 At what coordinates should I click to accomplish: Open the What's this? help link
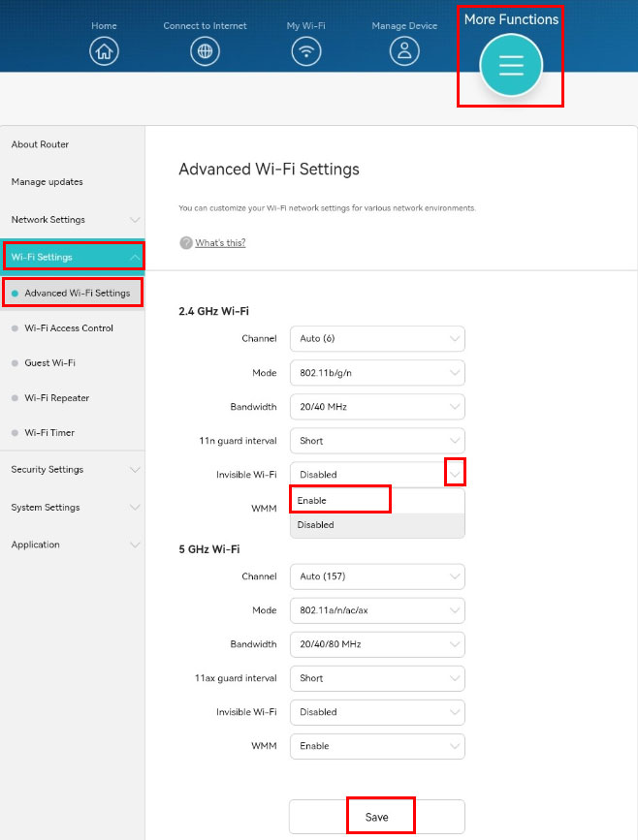point(220,243)
